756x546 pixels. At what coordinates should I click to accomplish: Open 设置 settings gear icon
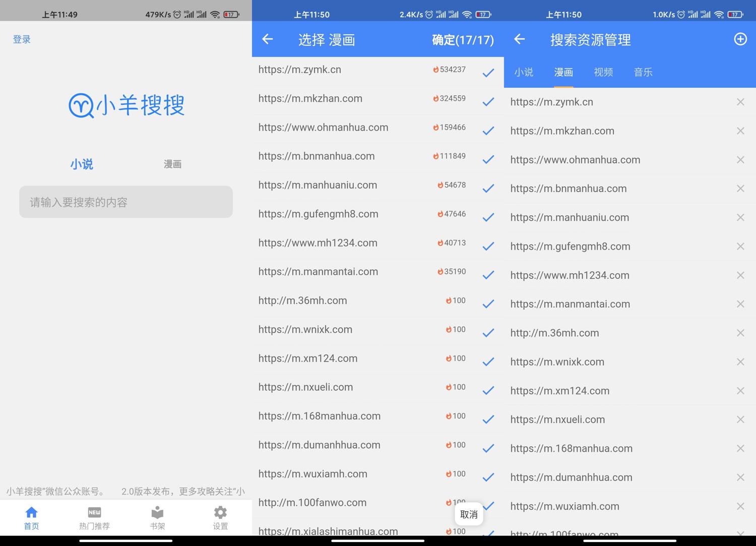[x=220, y=513]
